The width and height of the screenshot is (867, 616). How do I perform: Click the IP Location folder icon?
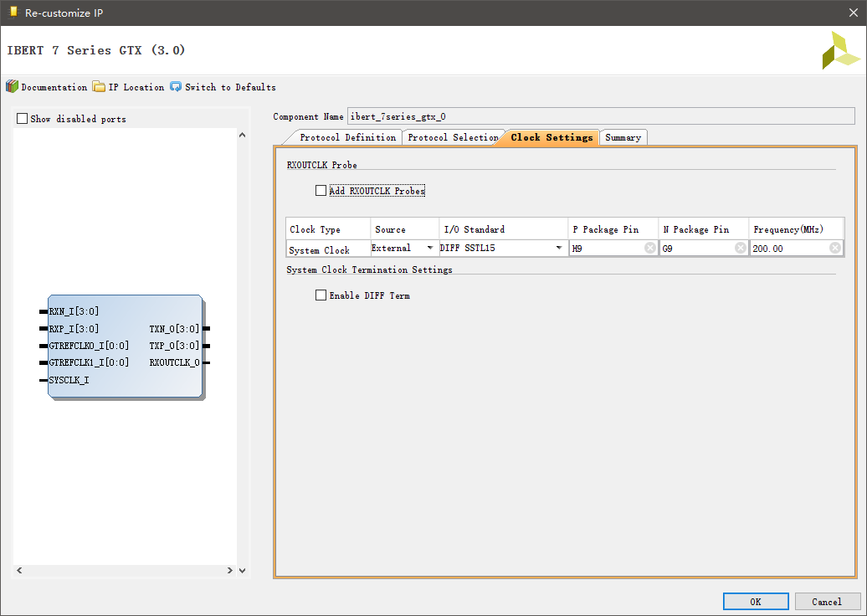pos(99,87)
